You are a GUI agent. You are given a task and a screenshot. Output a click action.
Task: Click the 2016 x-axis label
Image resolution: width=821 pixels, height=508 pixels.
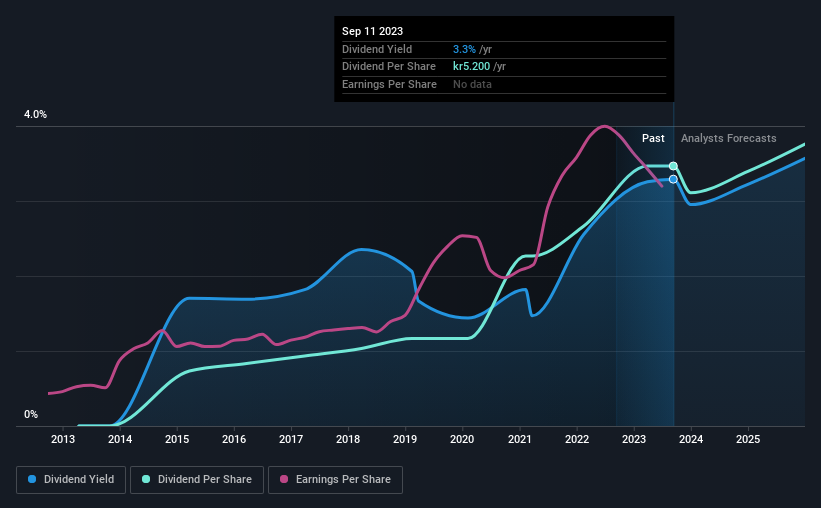234,439
